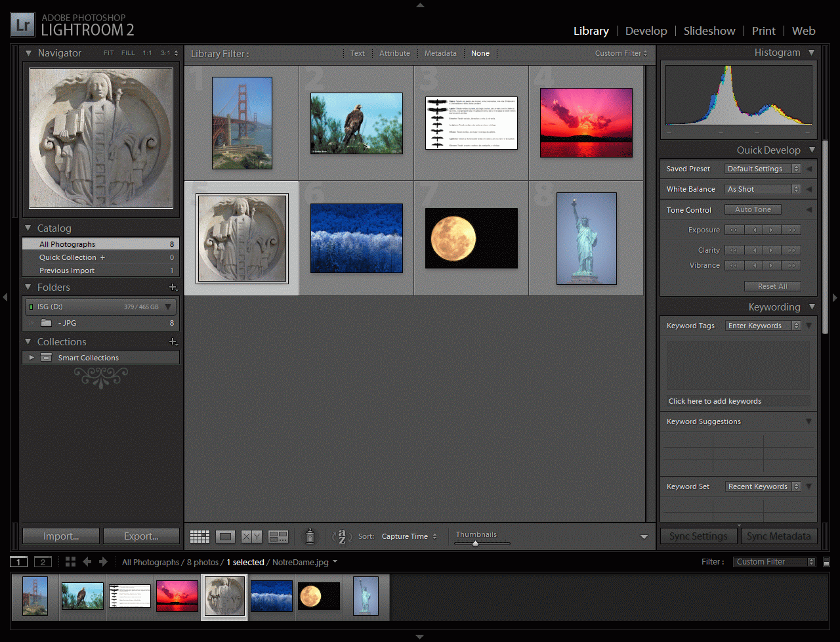Switch to Web module
Viewport: 840px width, 642px height.
803,31
